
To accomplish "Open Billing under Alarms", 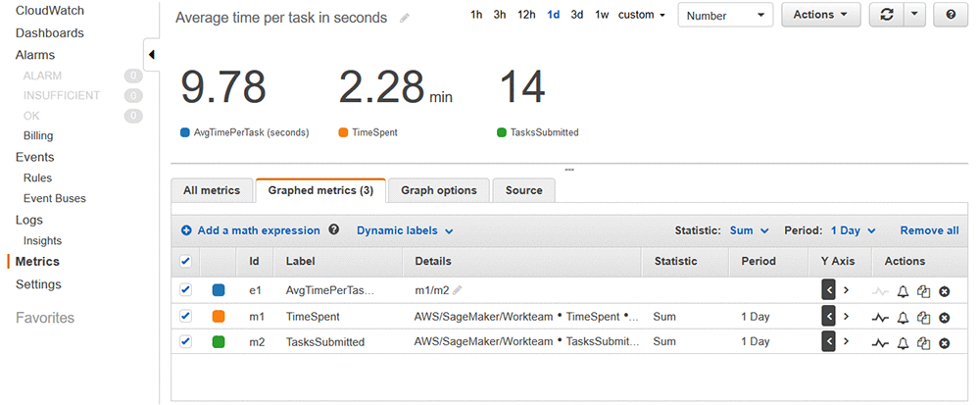I will pos(38,135).
